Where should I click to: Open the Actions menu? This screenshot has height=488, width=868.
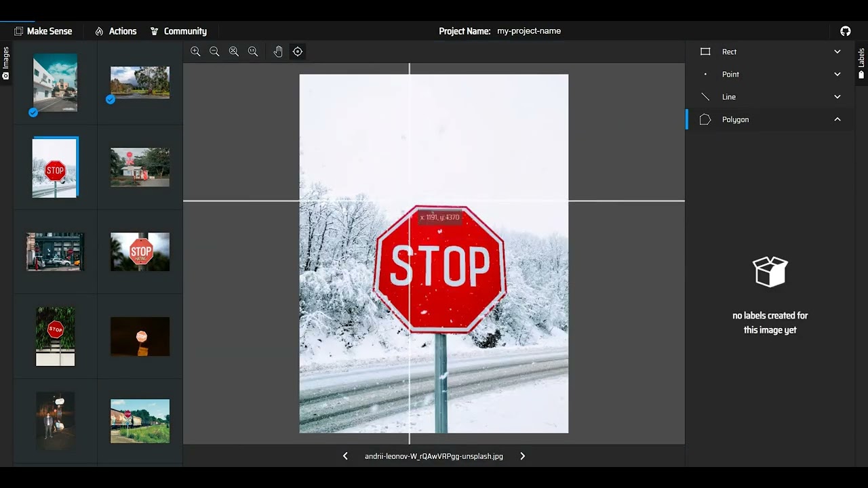click(116, 31)
